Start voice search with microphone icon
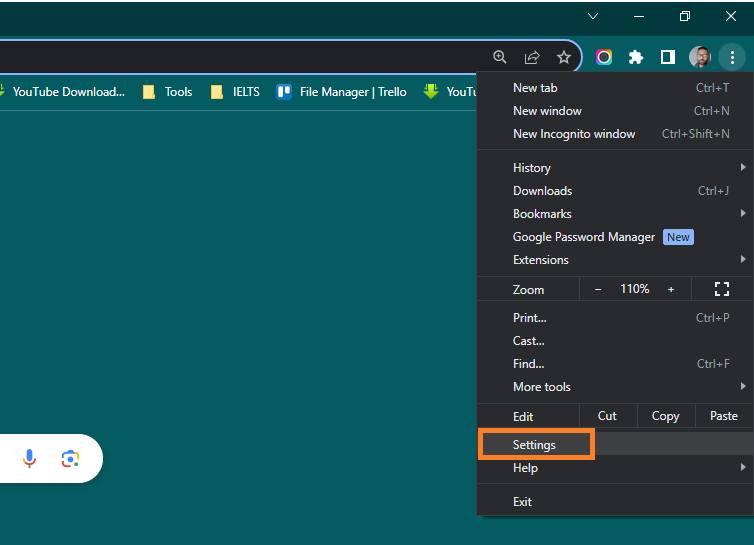This screenshot has height=545, width=754. pyautogui.click(x=30, y=458)
